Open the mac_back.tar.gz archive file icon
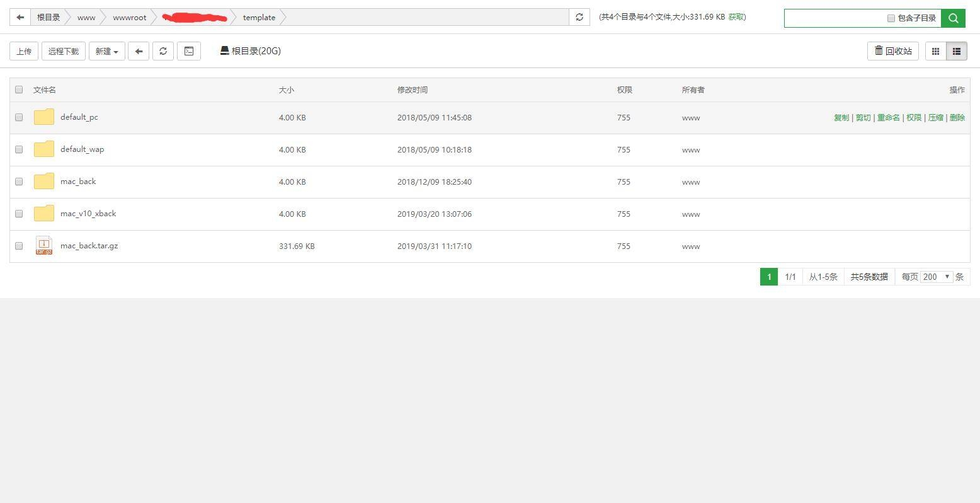 [x=44, y=246]
